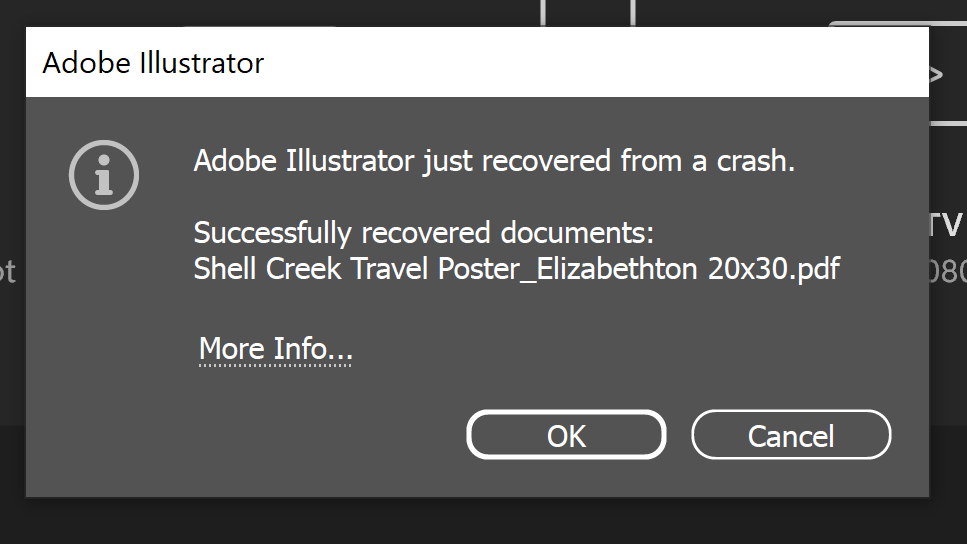Click empty dialog space left of OK
967x544 pixels.
pyautogui.click(x=300, y=435)
